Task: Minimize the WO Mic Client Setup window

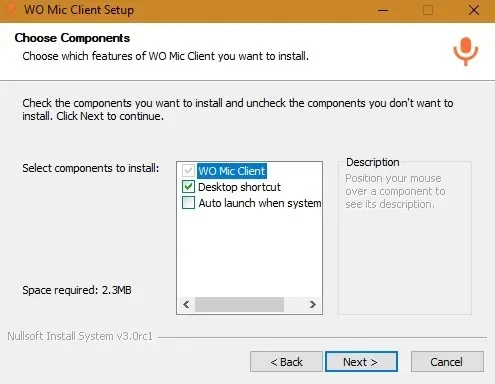Action: (383, 10)
